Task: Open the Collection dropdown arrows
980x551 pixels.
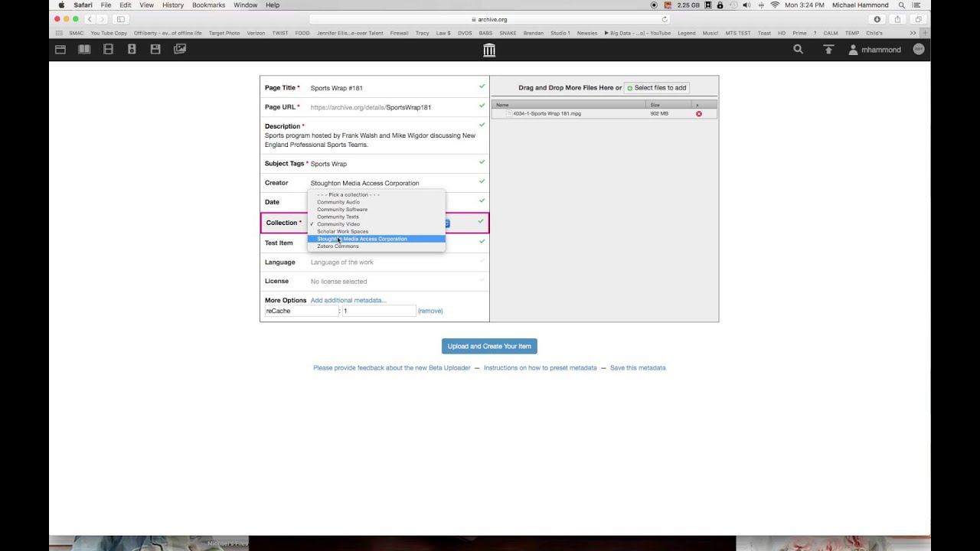Action: click(447, 223)
